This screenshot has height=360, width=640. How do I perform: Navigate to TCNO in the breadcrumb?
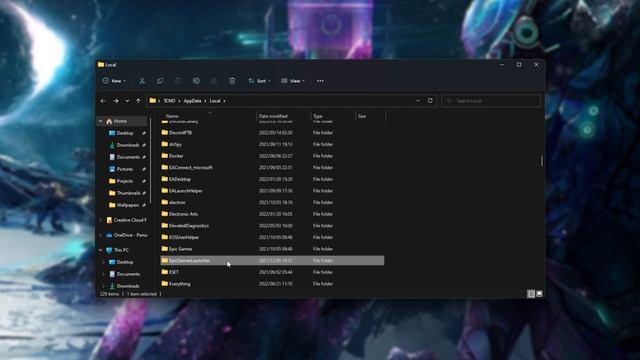coord(169,101)
